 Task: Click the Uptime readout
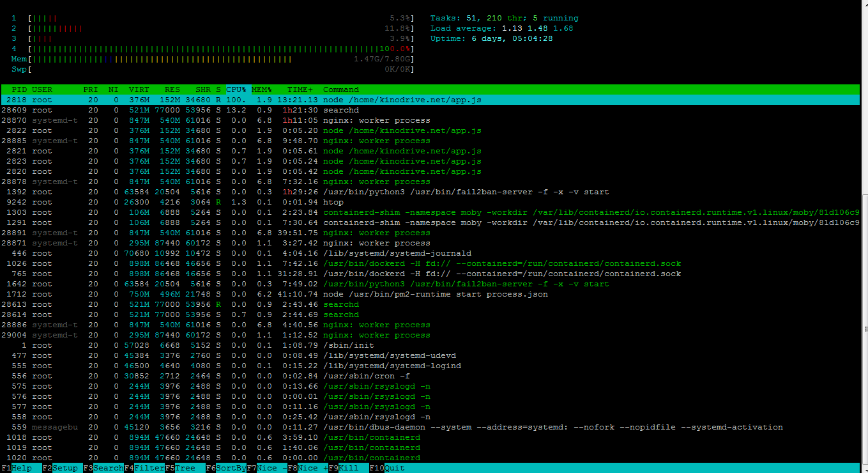pos(492,38)
